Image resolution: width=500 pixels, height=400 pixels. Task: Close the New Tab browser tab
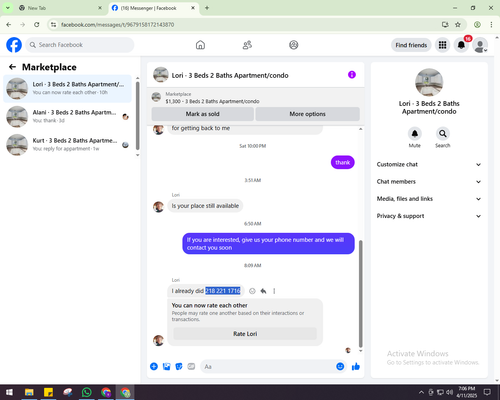point(100,8)
